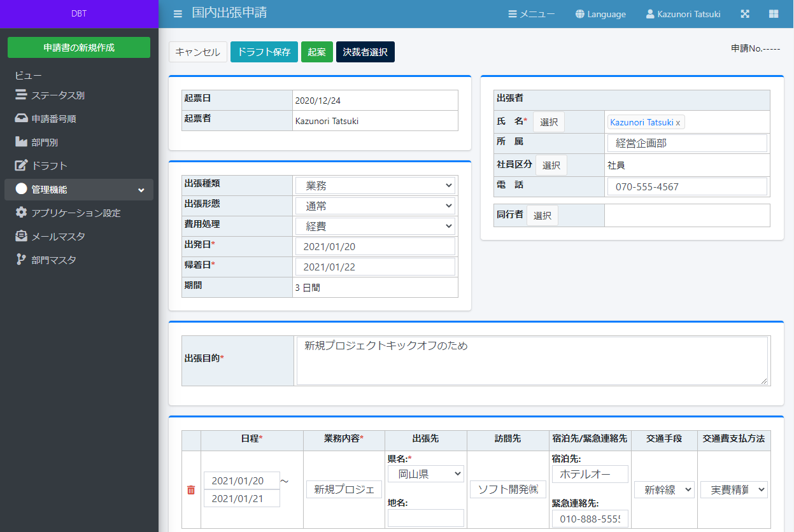Click the 出張目的 text area
Screen dimensions: 794x532
pyautogui.click(x=532, y=361)
